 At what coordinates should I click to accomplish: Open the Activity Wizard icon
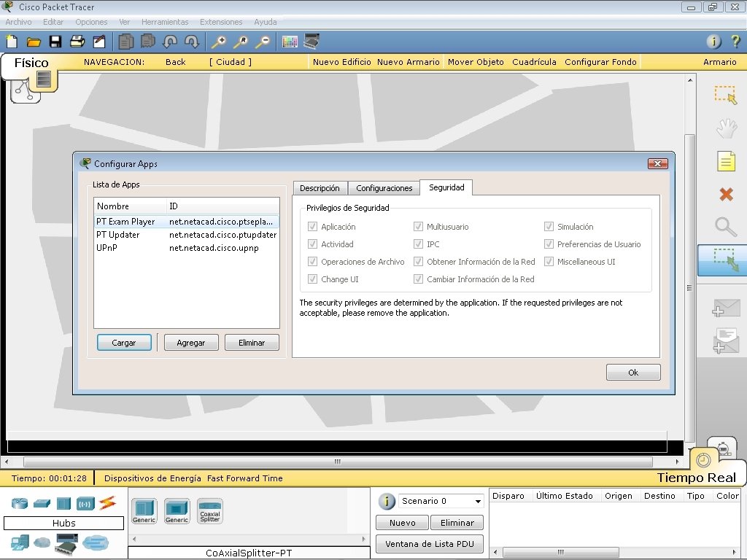(99, 42)
